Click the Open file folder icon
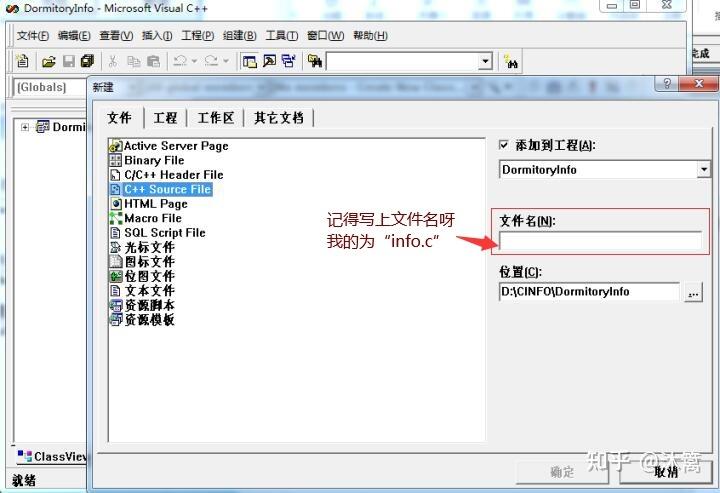720x493 pixels. (48, 62)
